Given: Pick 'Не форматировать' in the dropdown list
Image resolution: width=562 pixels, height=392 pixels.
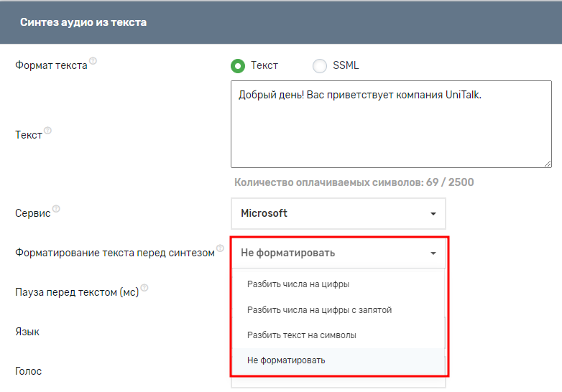Looking at the screenshot, I should point(286,360).
